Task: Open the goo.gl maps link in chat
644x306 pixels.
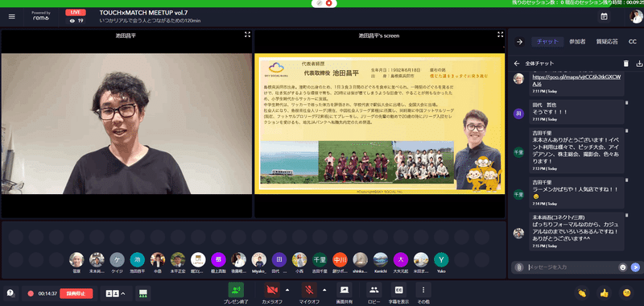Action: [577, 80]
